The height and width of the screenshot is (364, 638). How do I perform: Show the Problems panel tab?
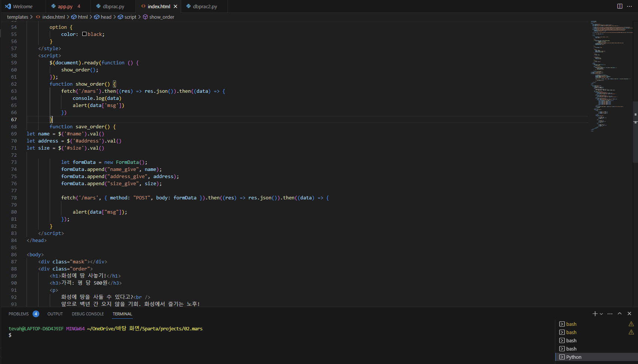24,314
